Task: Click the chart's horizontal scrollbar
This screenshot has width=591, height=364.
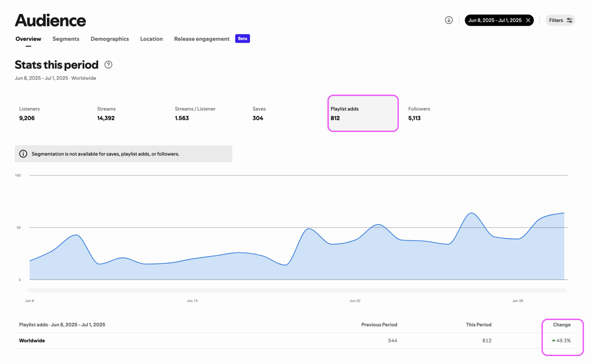Action: 297,290
